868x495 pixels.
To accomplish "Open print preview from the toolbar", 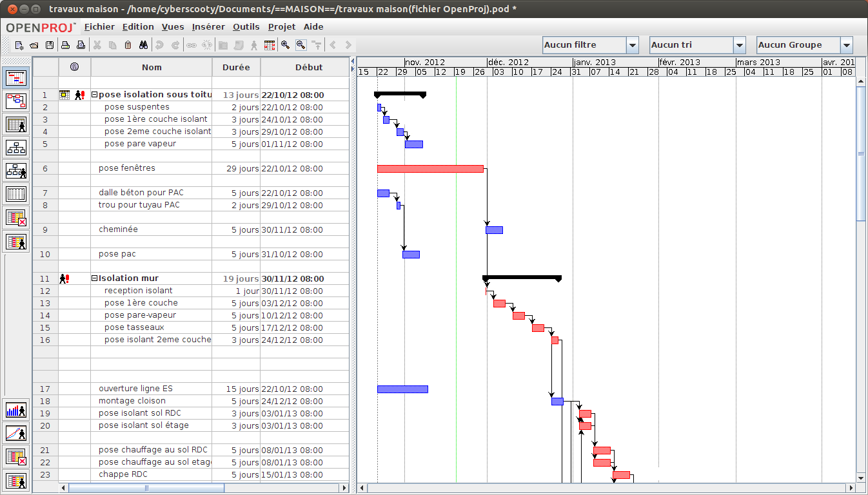I will tap(81, 45).
